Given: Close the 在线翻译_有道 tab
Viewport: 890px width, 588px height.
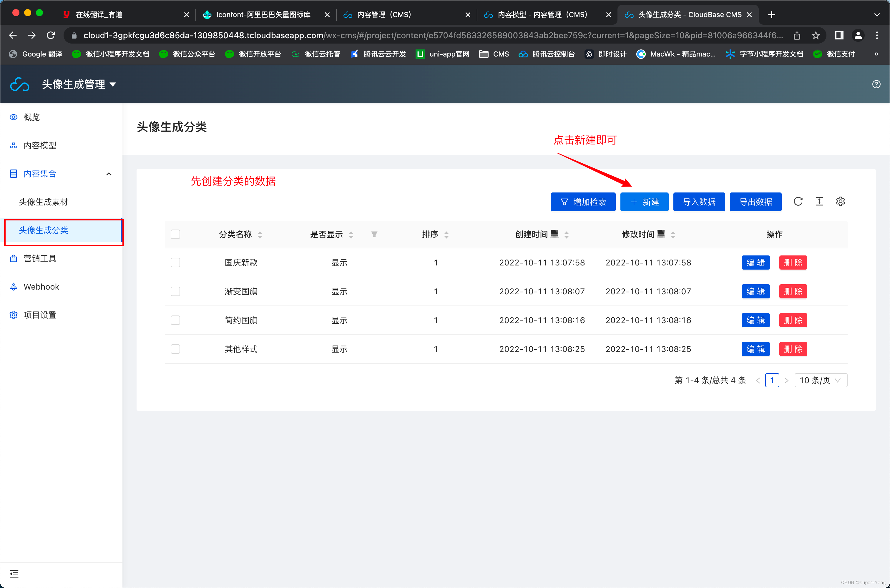Looking at the screenshot, I should (x=186, y=15).
